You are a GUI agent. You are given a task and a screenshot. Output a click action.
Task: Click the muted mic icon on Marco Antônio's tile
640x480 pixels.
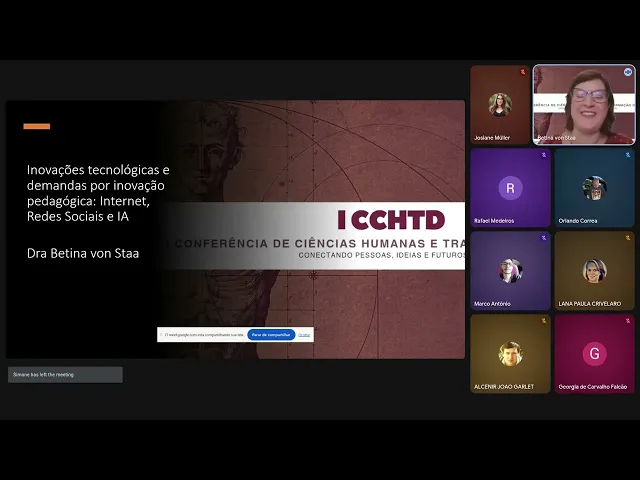pos(544,238)
